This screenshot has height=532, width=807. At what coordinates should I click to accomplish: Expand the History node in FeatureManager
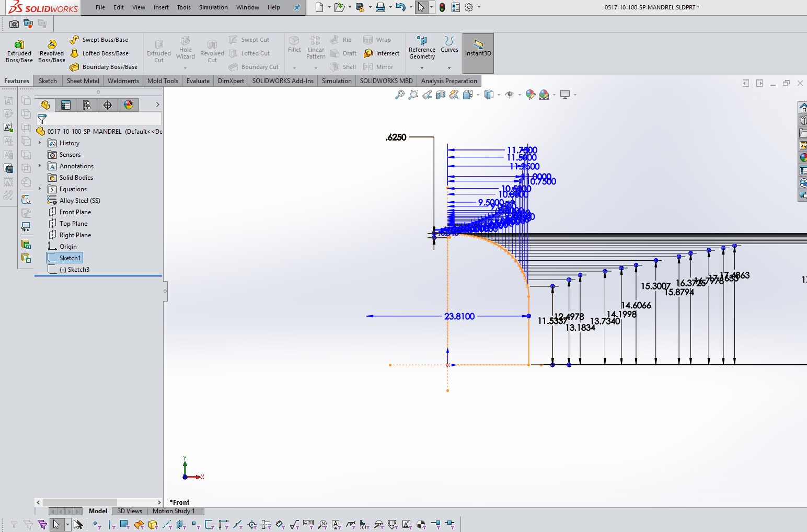pyautogui.click(x=39, y=143)
